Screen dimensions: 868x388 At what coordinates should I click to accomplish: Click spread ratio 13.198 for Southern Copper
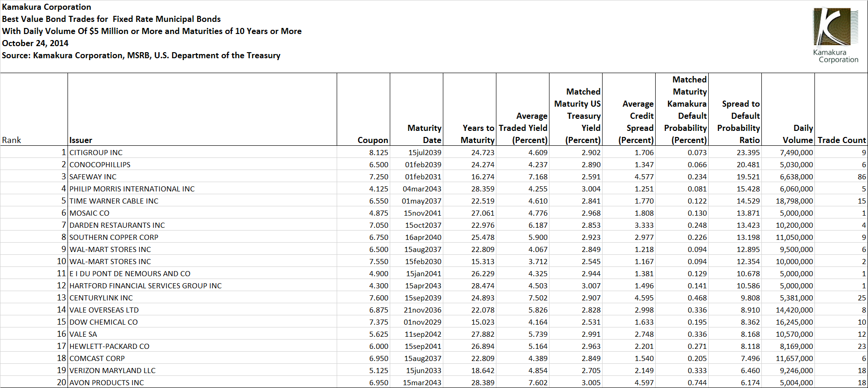pos(748,238)
